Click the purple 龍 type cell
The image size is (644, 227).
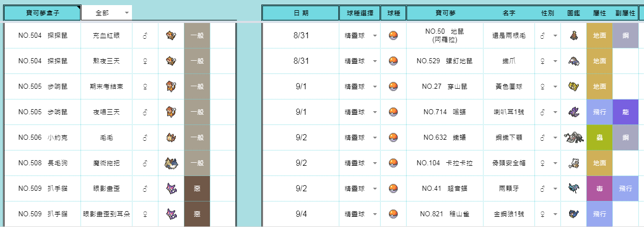click(x=625, y=112)
